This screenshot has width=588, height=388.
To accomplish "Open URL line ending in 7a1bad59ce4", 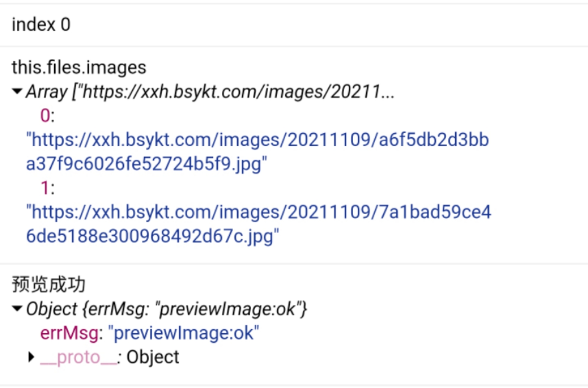I will [258, 212].
